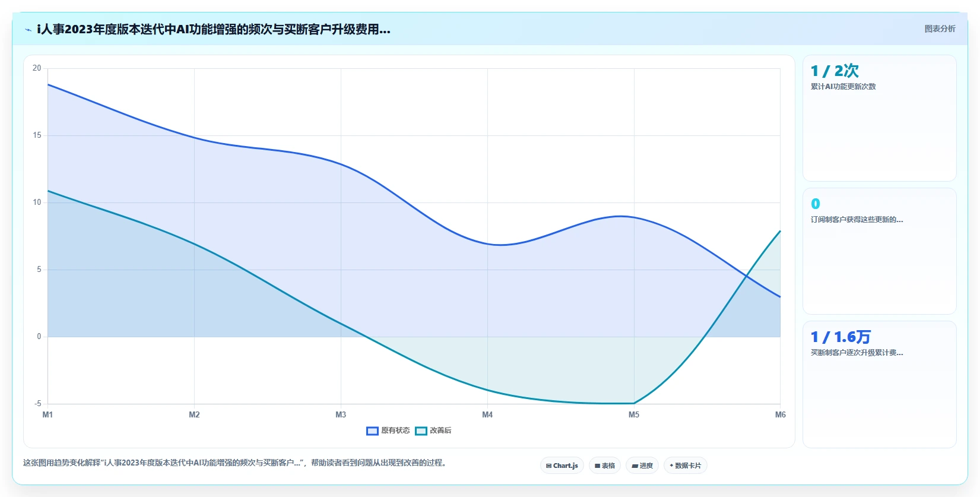The height and width of the screenshot is (497, 980).
Task: Click the y-axis value 15
Action: click(37, 135)
